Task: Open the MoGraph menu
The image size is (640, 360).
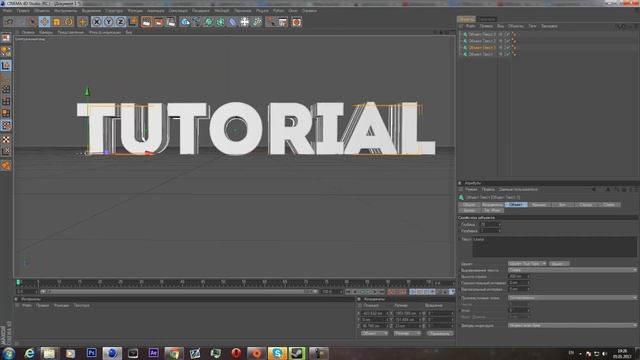Action: point(222,11)
